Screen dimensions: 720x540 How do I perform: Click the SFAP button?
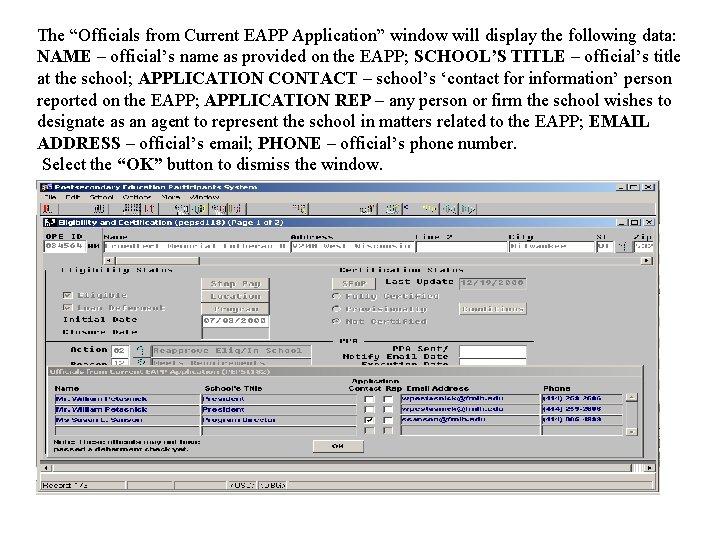(x=354, y=283)
